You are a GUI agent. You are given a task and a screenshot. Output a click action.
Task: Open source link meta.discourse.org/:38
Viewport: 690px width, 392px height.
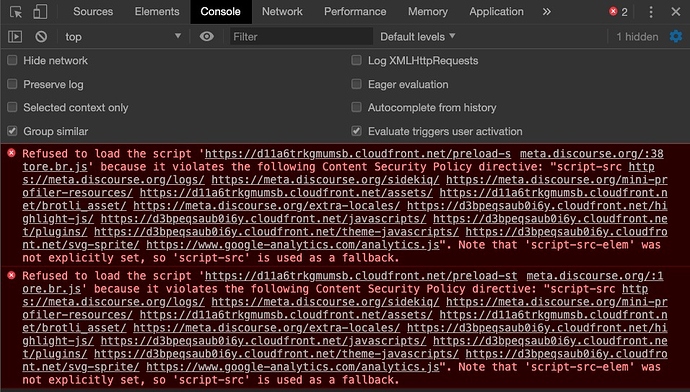(x=591, y=154)
